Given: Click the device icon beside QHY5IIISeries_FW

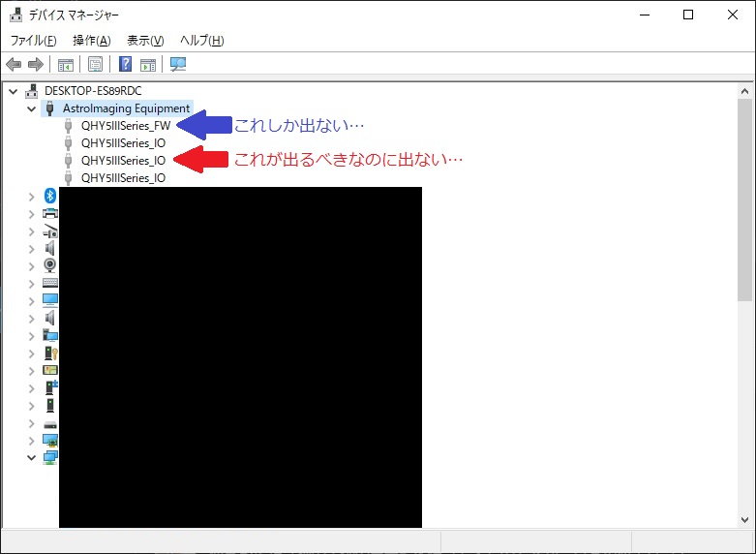Looking at the screenshot, I should (x=68, y=126).
